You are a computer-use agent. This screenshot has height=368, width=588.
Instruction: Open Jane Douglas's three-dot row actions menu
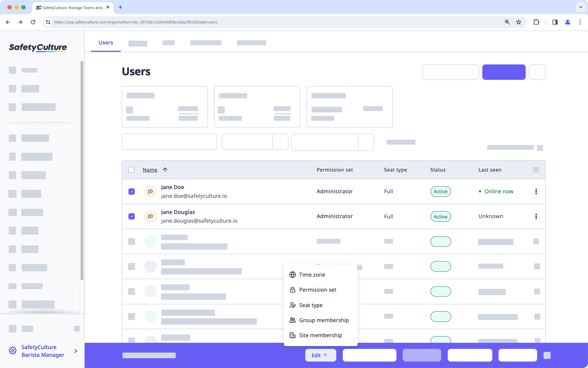coord(536,216)
